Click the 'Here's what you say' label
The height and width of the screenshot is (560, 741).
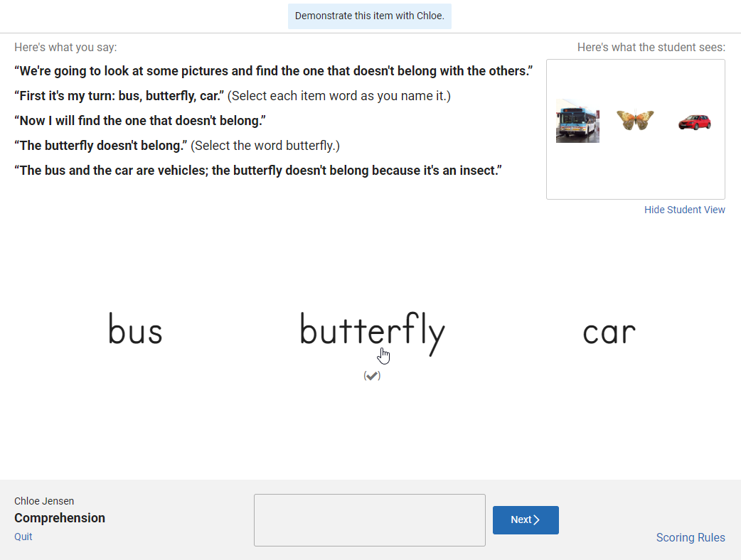(65, 47)
